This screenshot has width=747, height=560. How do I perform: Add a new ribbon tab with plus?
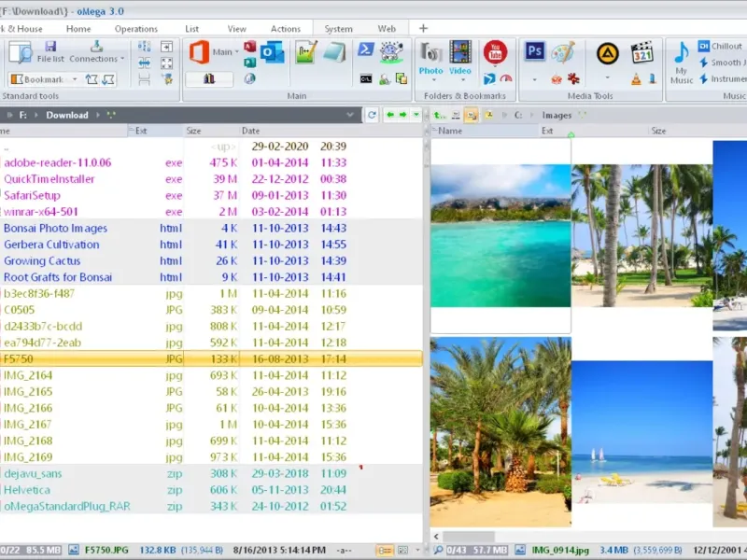click(423, 28)
